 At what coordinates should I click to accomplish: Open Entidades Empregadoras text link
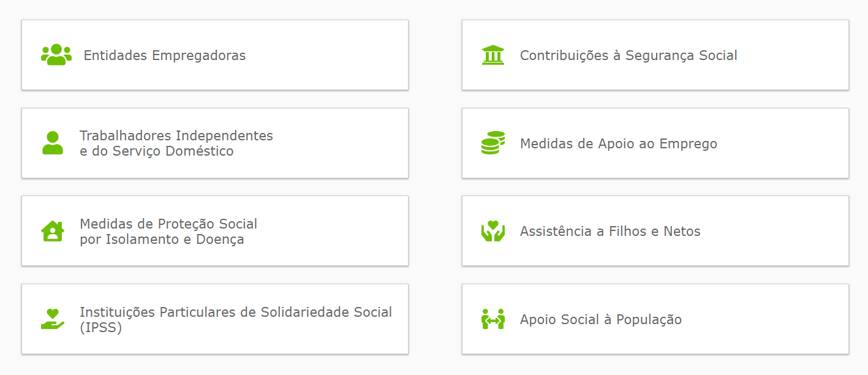tap(165, 55)
